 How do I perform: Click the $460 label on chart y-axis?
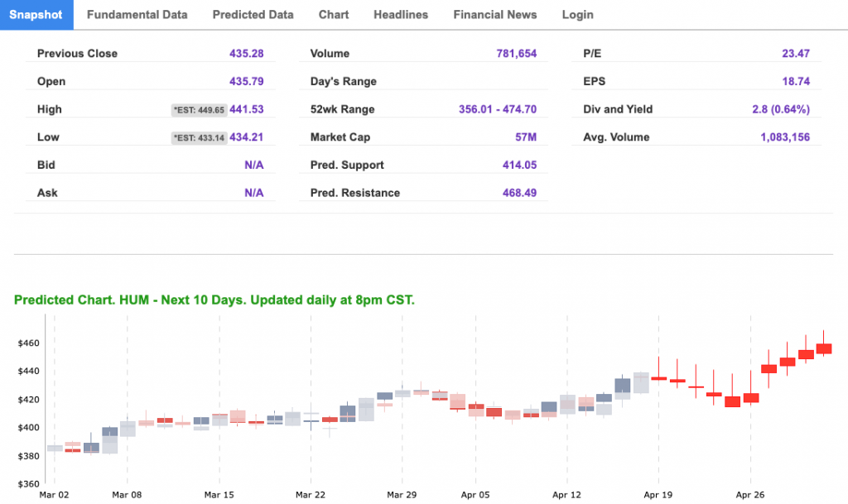click(x=28, y=343)
